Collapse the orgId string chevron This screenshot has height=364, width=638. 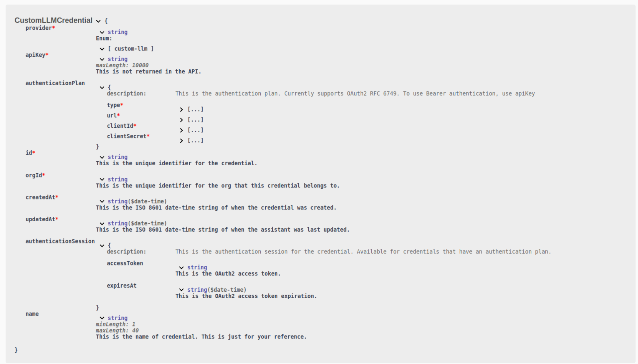tap(102, 180)
